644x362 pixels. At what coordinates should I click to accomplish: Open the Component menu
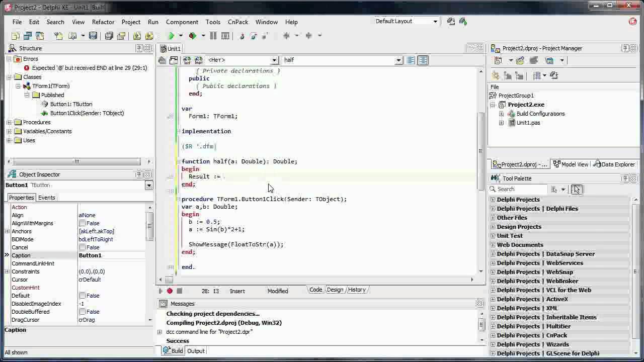[182, 22]
